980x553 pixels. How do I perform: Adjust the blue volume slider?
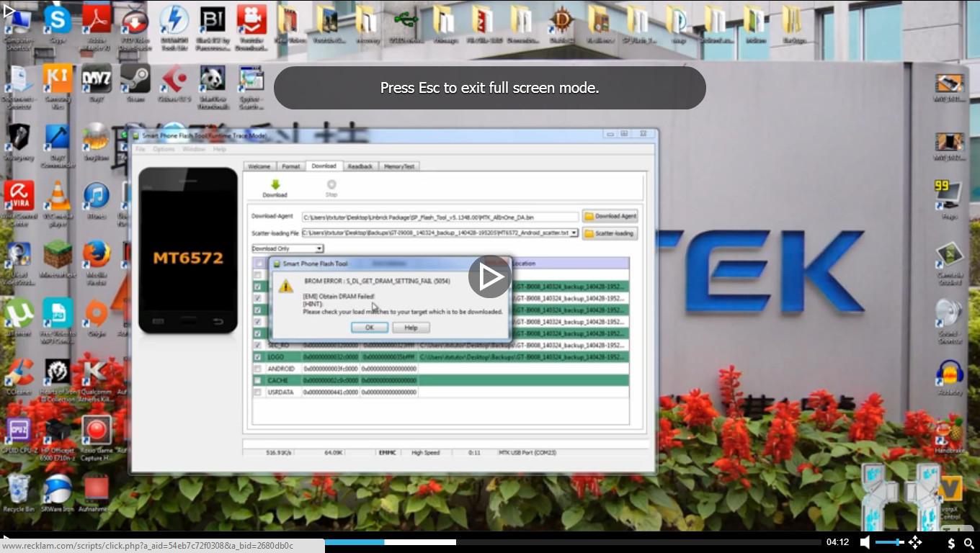[889, 542]
